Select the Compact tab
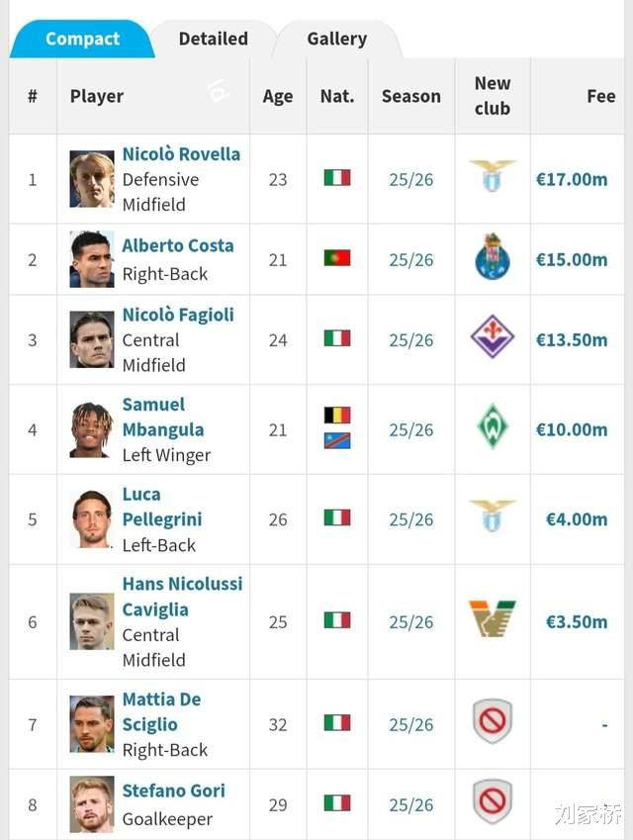633x840 pixels. 82,40
